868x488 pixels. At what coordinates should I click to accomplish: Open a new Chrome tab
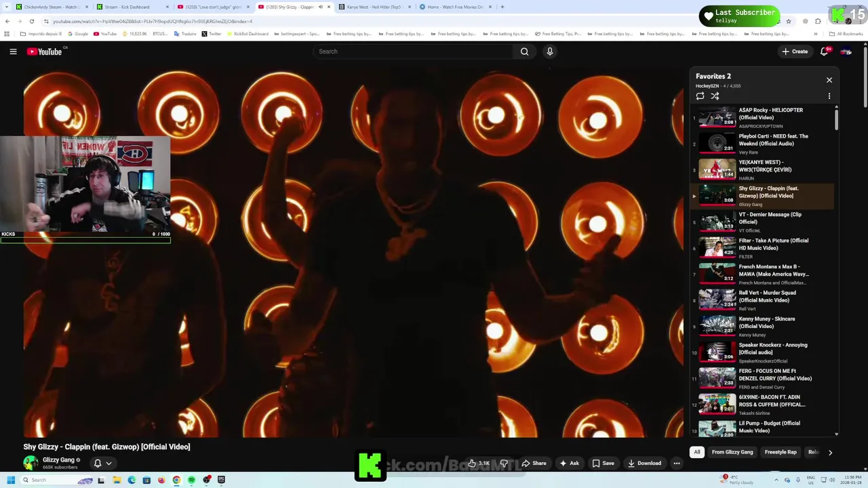[x=502, y=7]
